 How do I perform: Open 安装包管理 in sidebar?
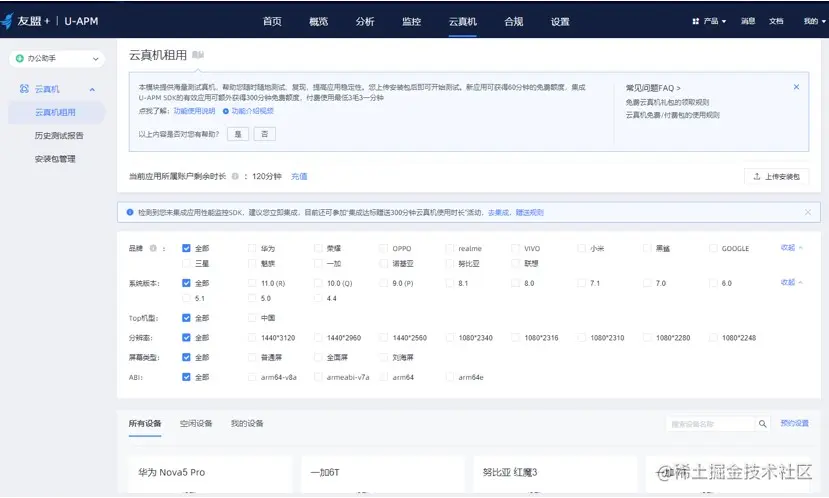click(x=55, y=159)
